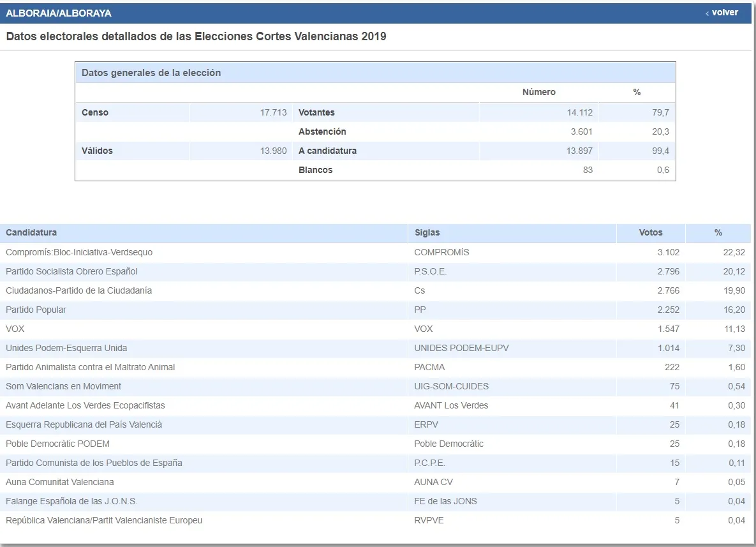Image resolution: width=756 pixels, height=547 pixels.
Task: Click the Abstención percentage 20,3
Action: point(660,131)
